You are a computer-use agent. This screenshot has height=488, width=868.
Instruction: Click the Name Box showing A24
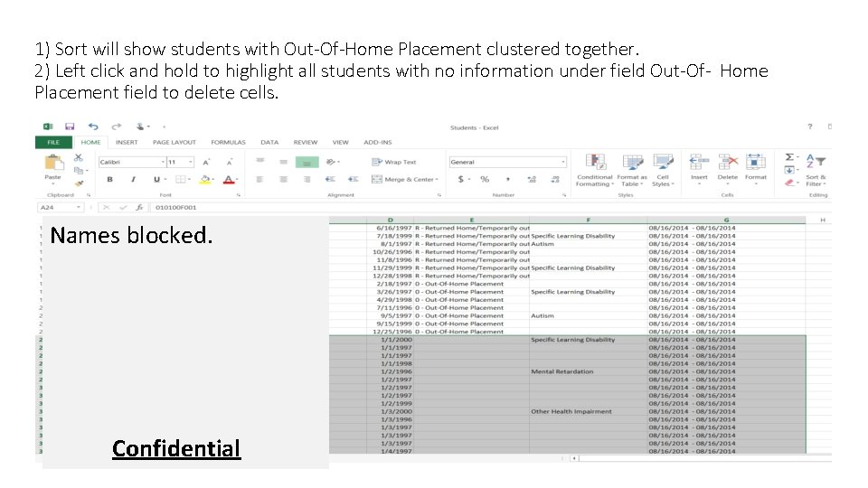click(x=60, y=208)
